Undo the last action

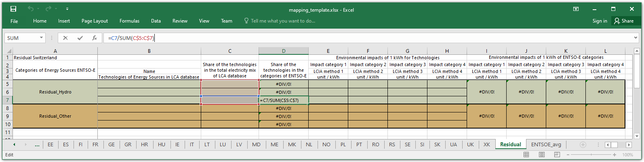(x=31, y=9)
